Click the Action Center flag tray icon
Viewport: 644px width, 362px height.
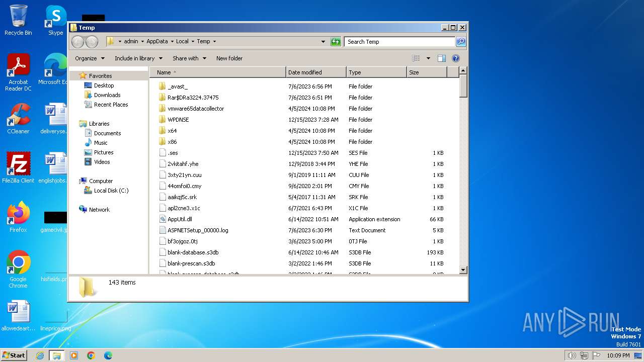click(596, 355)
